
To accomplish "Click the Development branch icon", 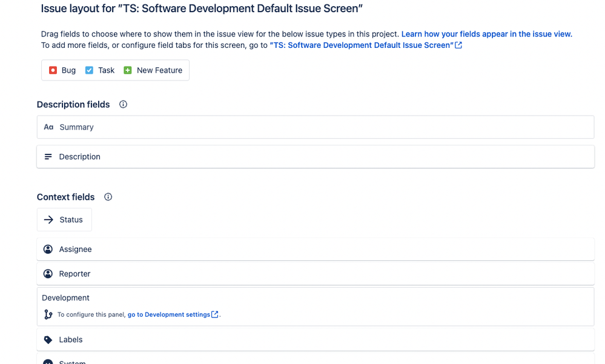I will pos(48,314).
